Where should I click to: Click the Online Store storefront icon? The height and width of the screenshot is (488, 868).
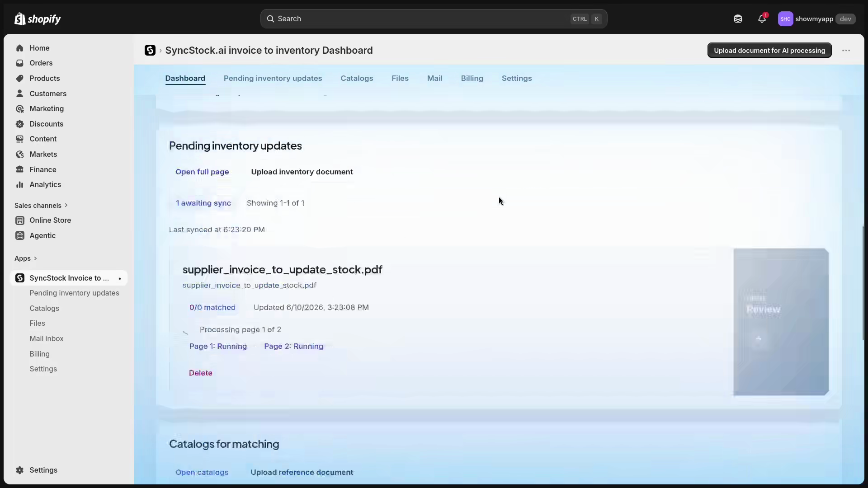19,220
